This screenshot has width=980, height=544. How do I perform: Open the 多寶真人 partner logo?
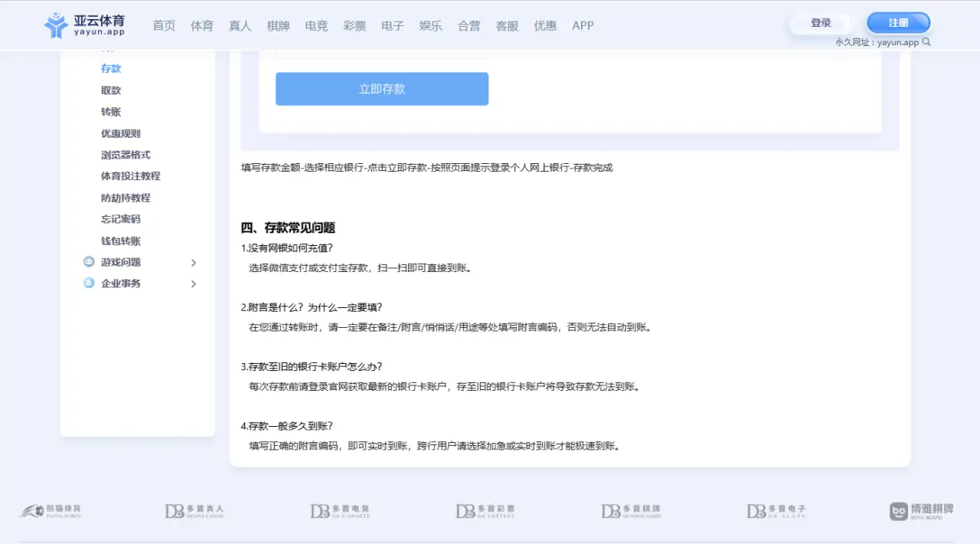click(194, 511)
